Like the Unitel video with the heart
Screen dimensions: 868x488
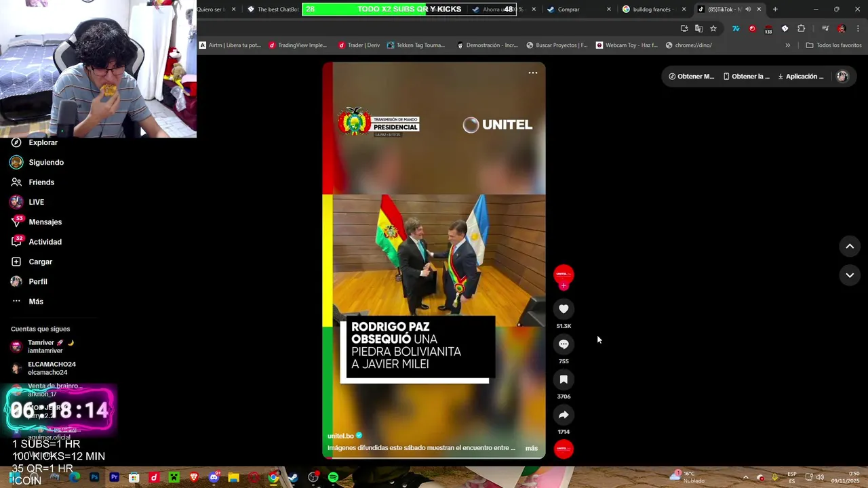click(564, 309)
